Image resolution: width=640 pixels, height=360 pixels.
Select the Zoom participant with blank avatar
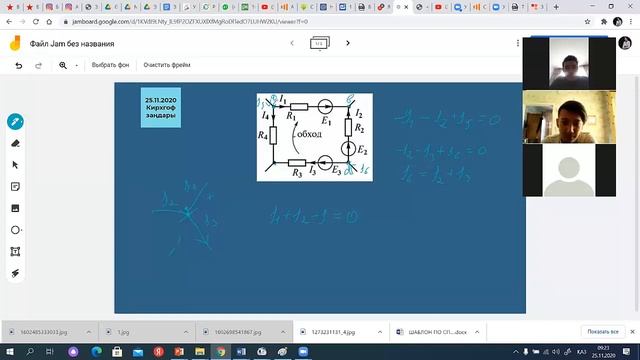pos(569,170)
